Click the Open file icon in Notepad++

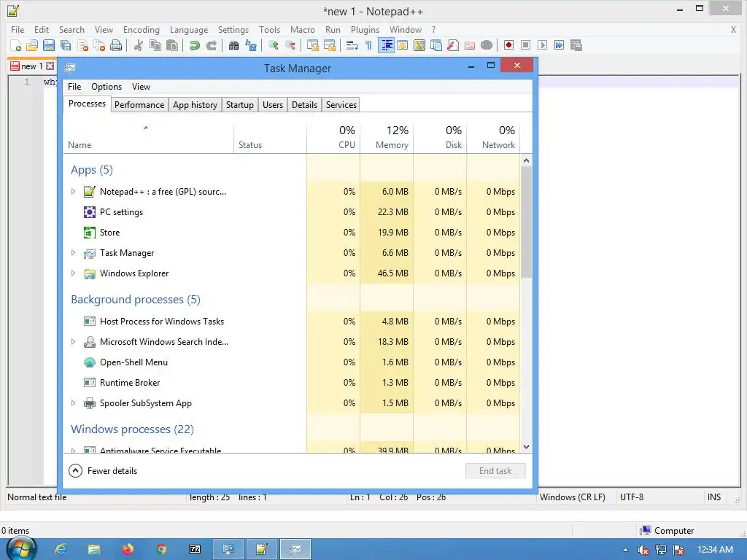tap(32, 45)
